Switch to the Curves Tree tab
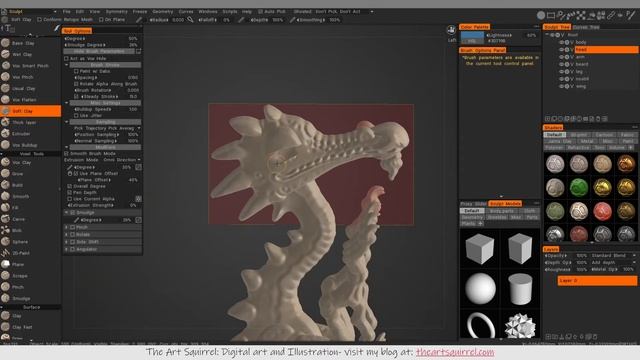640x360 pixels. [x=586, y=27]
